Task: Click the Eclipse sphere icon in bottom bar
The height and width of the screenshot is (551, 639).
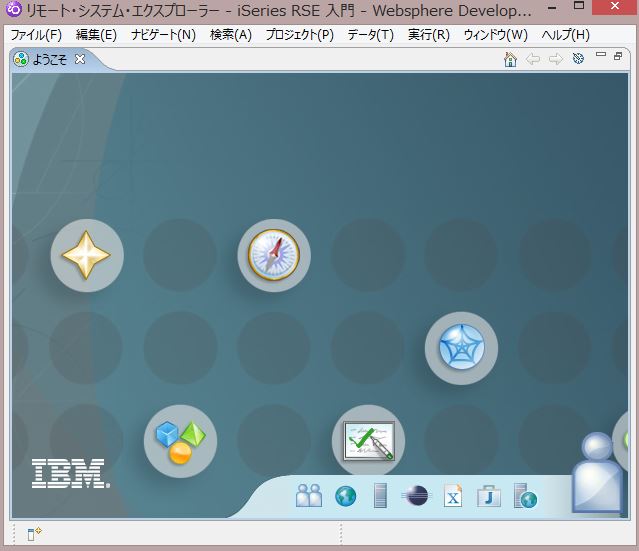Action: point(415,496)
